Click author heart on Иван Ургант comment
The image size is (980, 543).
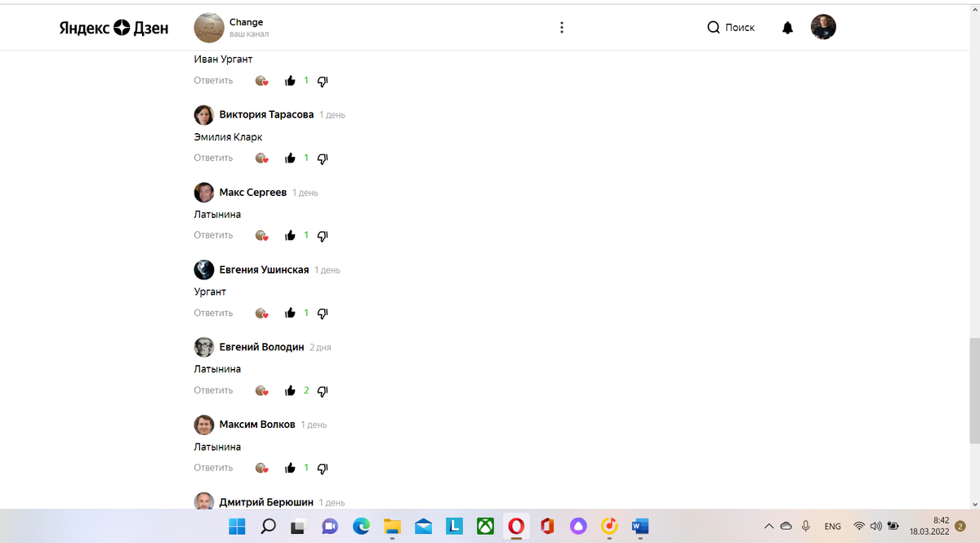261,81
